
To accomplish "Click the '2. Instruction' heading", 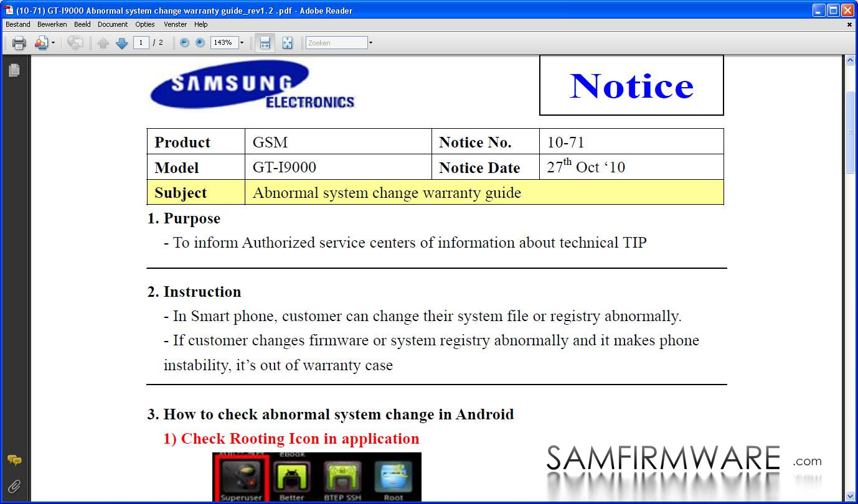I will click(x=194, y=292).
